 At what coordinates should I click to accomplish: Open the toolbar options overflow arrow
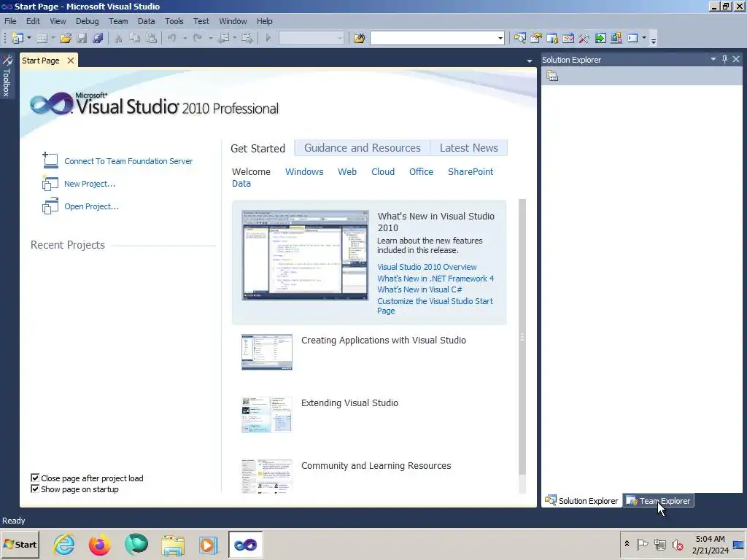coord(654,41)
